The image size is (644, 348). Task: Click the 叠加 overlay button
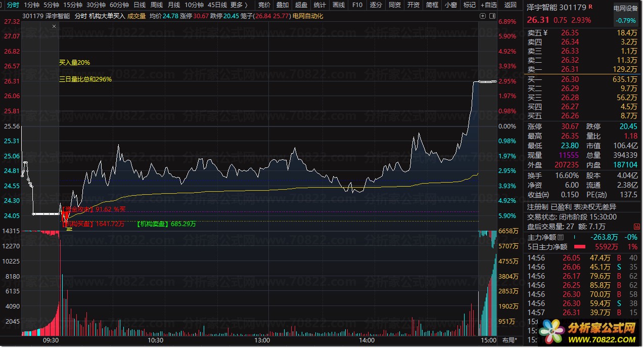(283, 5)
